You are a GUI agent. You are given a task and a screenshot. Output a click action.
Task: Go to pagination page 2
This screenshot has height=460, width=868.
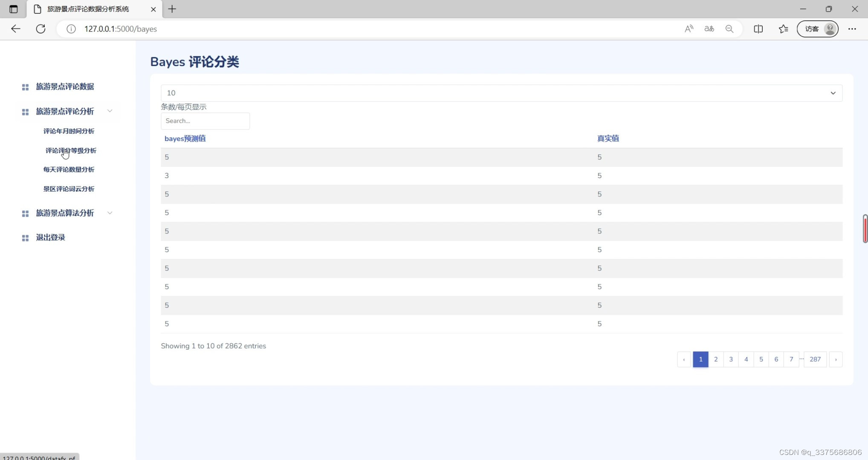tap(715, 359)
